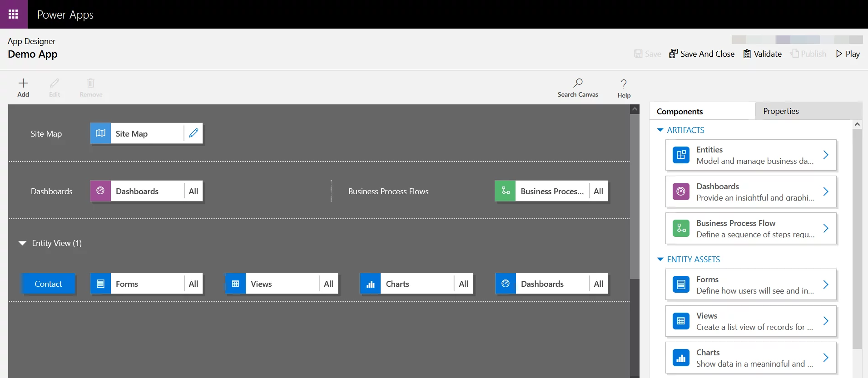The image size is (868, 378).
Task: Collapse the ENTITY ASSETS section
Action: [x=660, y=260]
